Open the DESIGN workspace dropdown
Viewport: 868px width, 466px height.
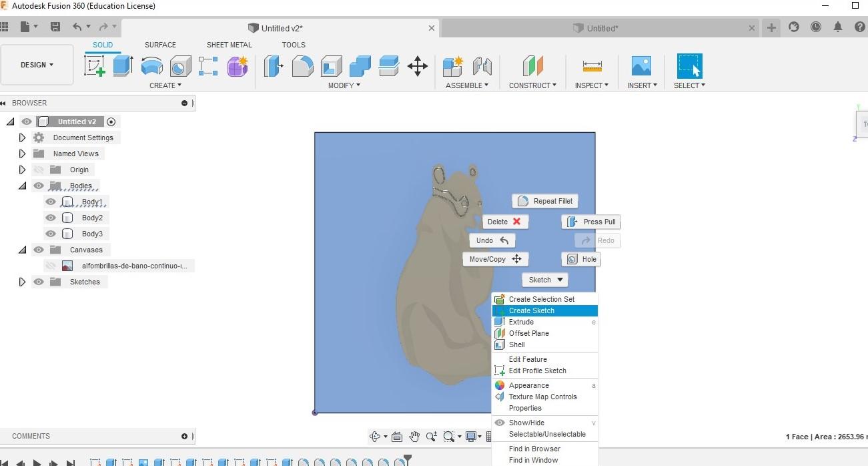(37, 65)
